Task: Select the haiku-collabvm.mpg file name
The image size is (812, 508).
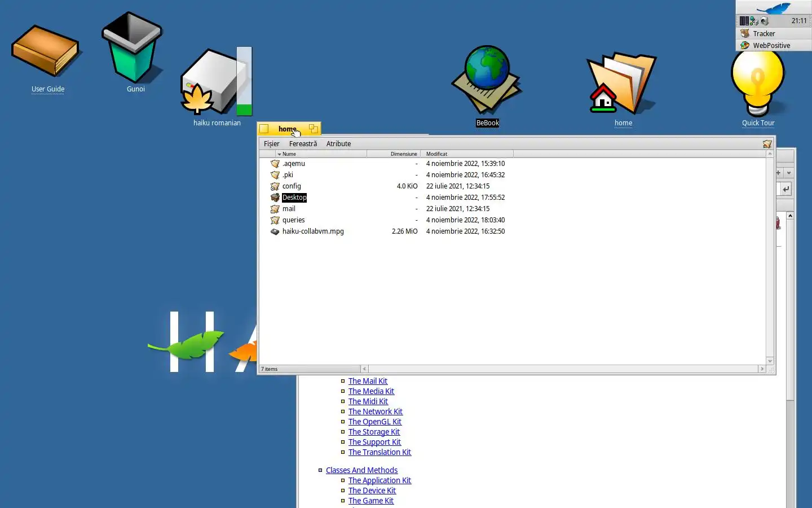Action: point(313,231)
